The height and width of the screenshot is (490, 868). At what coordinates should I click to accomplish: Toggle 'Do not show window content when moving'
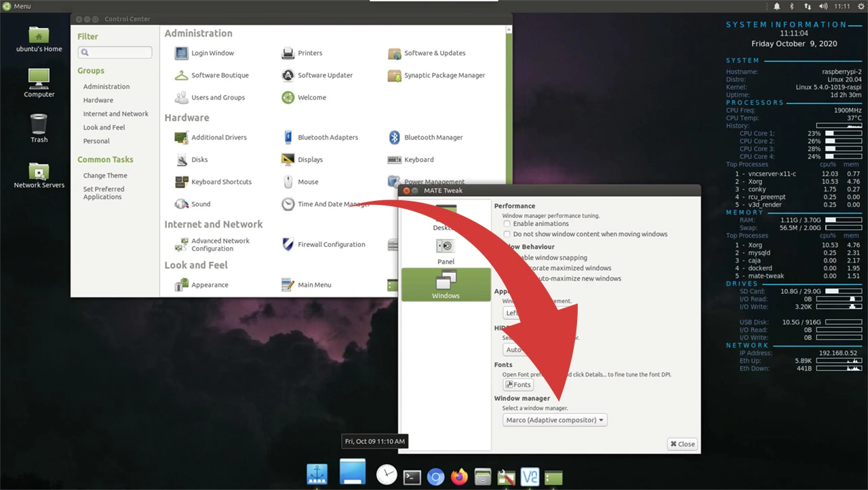click(x=507, y=234)
